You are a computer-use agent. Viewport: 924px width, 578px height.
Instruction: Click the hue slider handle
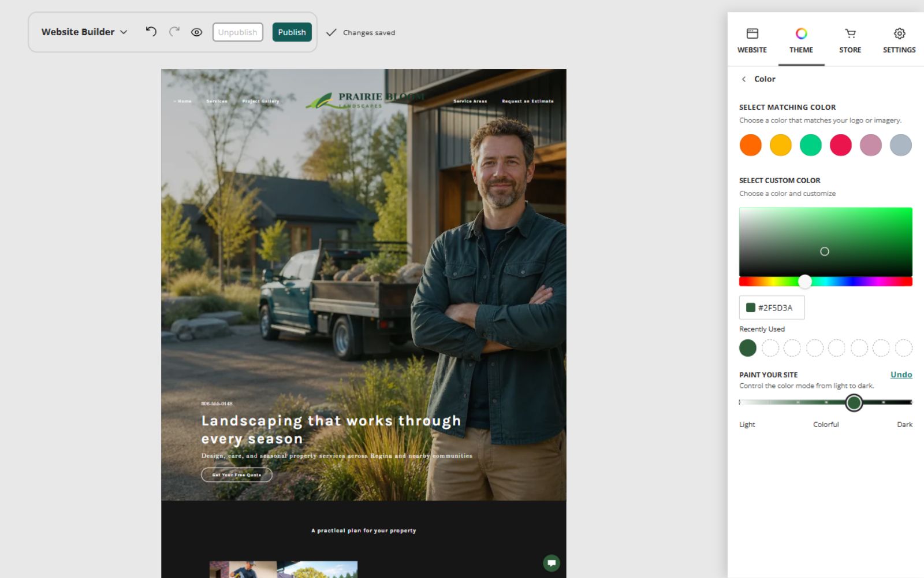click(805, 281)
